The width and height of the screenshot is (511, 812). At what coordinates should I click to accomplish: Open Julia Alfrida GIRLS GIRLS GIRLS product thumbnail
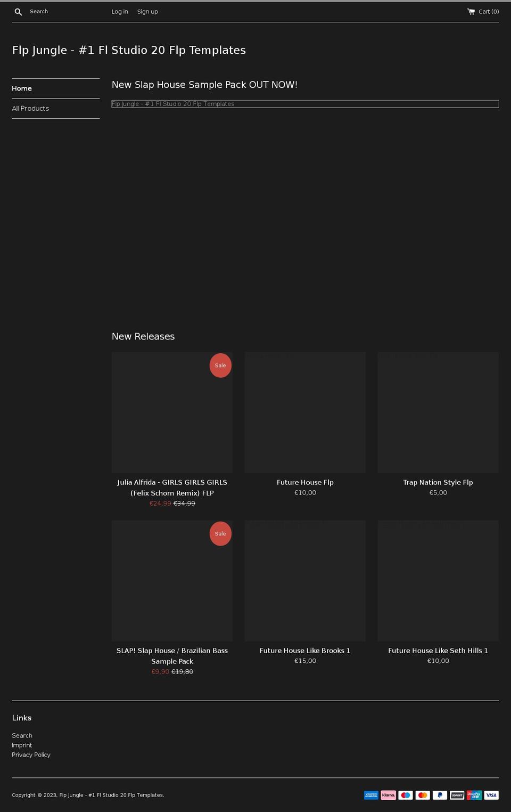point(172,412)
